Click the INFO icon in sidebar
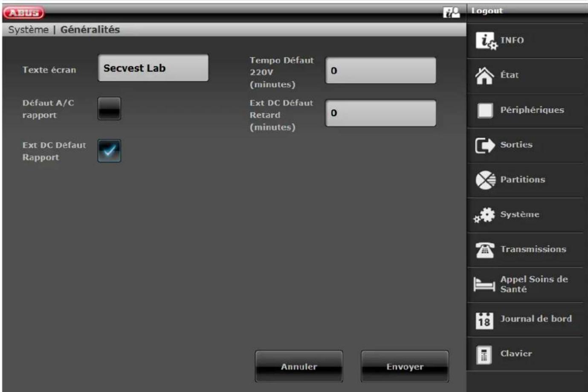Screen dimensions: 588x392 pyautogui.click(x=485, y=40)
